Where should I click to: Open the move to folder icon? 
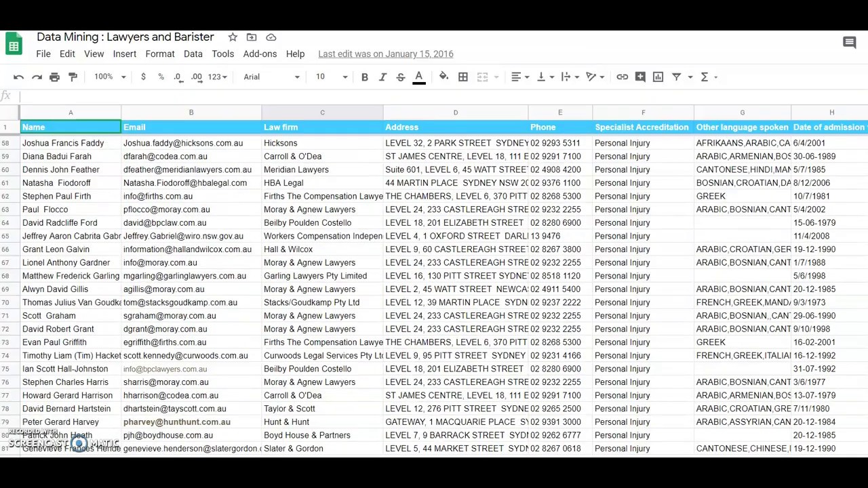(252, 37)
